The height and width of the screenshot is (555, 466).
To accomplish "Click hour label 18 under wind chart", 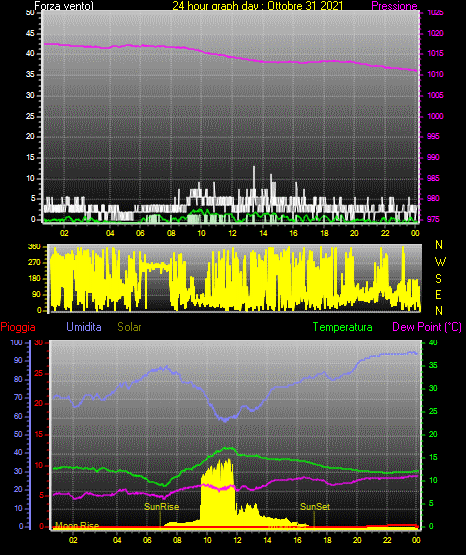I will coord(324,233).
